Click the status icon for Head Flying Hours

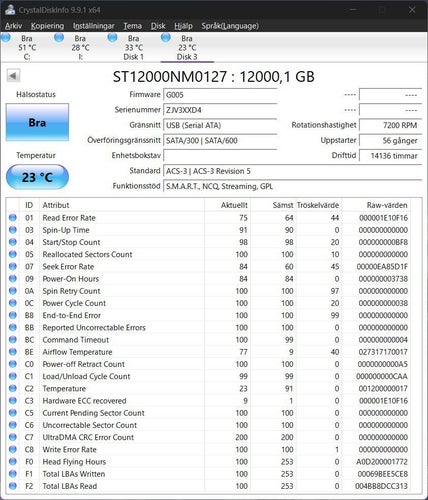click(13, 462)
